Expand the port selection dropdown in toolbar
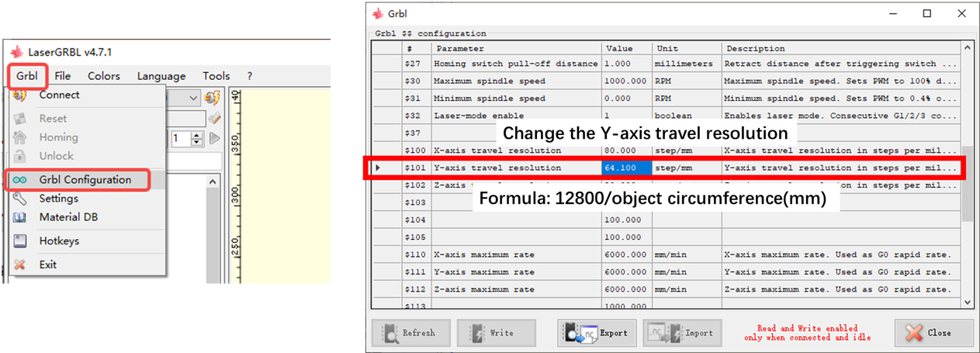This screenshot has width=980, height=353. [194, 98]
